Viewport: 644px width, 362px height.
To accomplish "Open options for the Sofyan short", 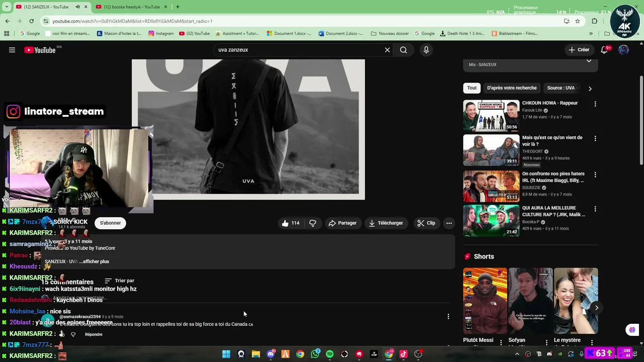I will (x=546, y=342).
